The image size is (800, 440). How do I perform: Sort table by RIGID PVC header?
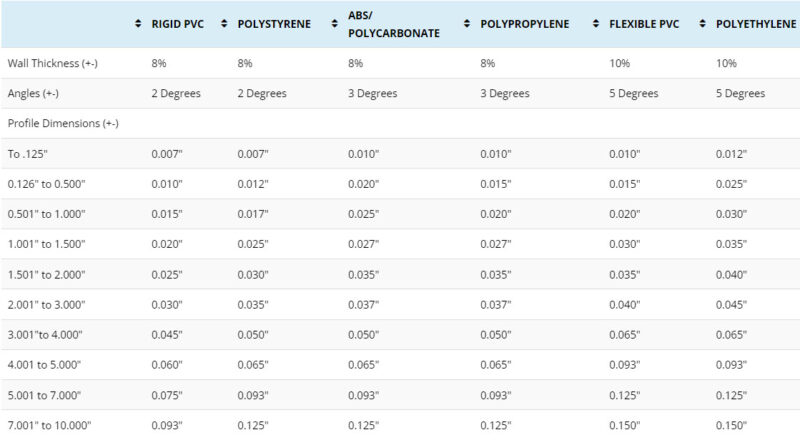[x=178, y=24]
